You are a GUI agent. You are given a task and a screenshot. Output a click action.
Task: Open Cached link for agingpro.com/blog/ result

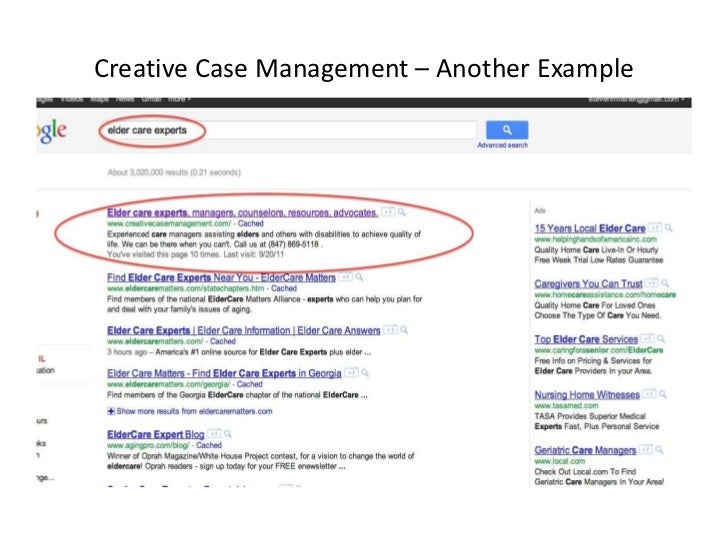point(209,445)
